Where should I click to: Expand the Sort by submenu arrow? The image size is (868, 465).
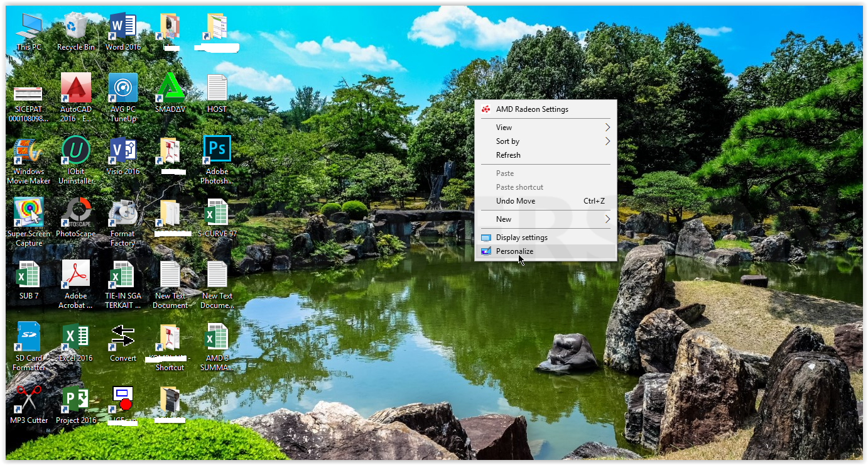[x=607, y=141]
